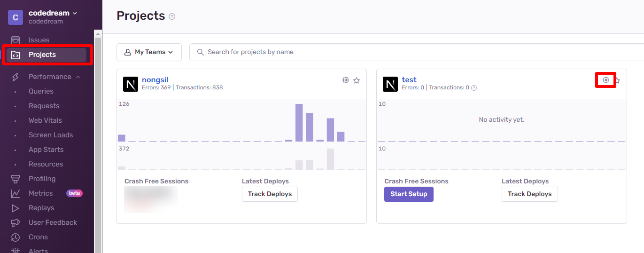Open the nongsil project link
This screenshot has height=253, width=644.
click(155, 80)
